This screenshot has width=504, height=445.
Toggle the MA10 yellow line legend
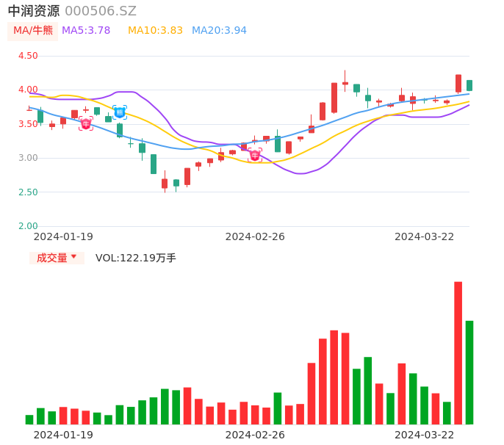[x=155, y=30]
